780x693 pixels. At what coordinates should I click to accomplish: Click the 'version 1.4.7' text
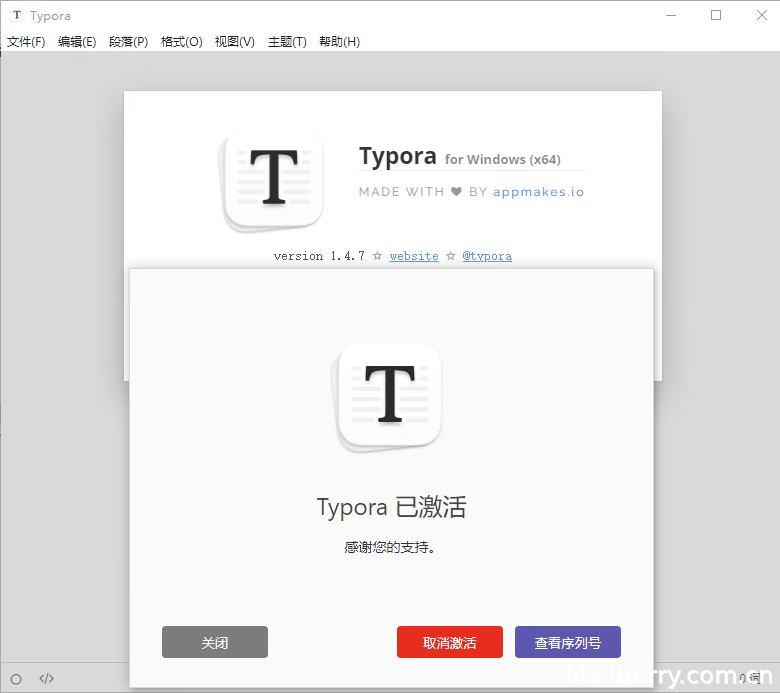(319, 256)
